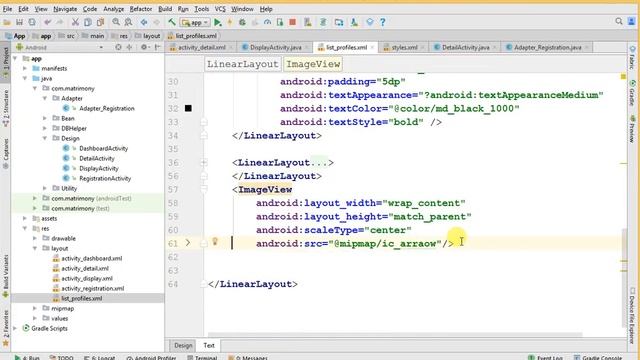Viewport: 640px width, 360px height.
Task: Click the scroll-from-source target icon in Project panel
Action: pos(118,47)
